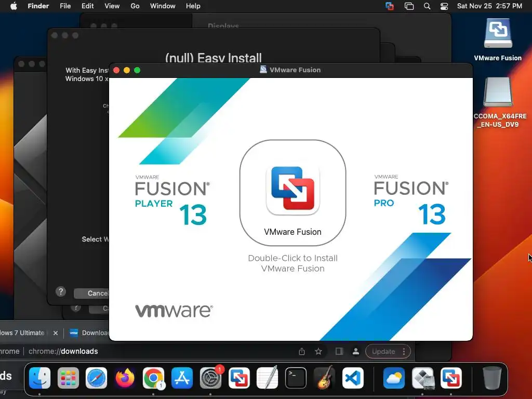Launch Firefox from the Dock
Image resolution: width=532 pixels, height=399 pixels.
click(x=125, y=378)
